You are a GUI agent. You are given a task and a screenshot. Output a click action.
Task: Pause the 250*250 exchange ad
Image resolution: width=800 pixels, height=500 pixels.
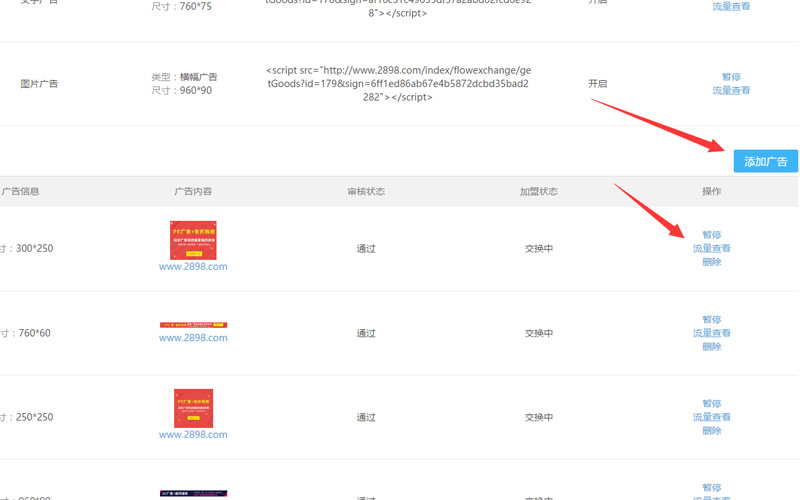click(x=711, y=404)
